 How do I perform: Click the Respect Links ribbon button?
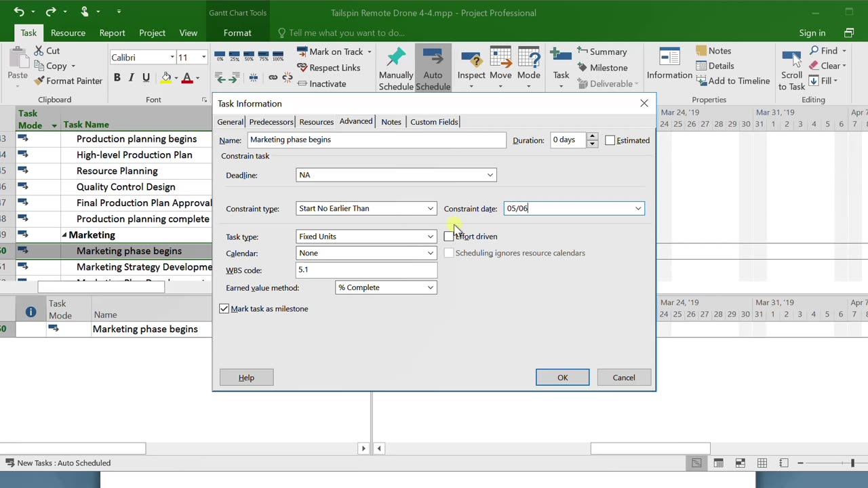tap(328, 68)
